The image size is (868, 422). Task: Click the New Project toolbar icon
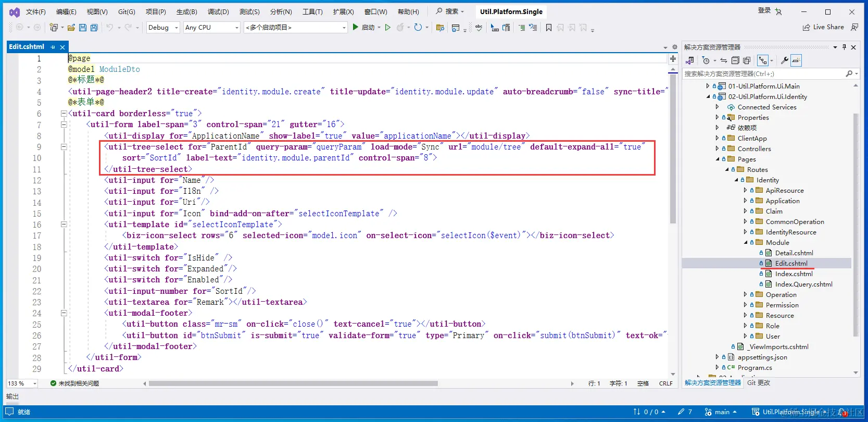click(x=54, y=27)
